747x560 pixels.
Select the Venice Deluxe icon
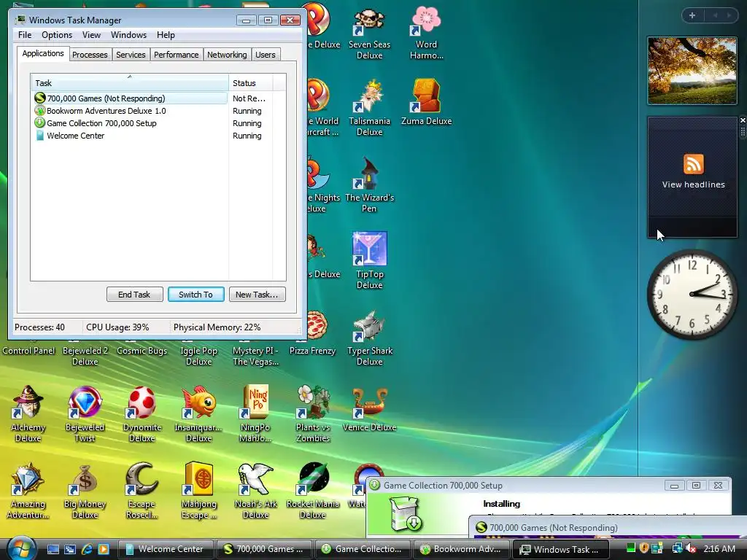click(369, 411)
